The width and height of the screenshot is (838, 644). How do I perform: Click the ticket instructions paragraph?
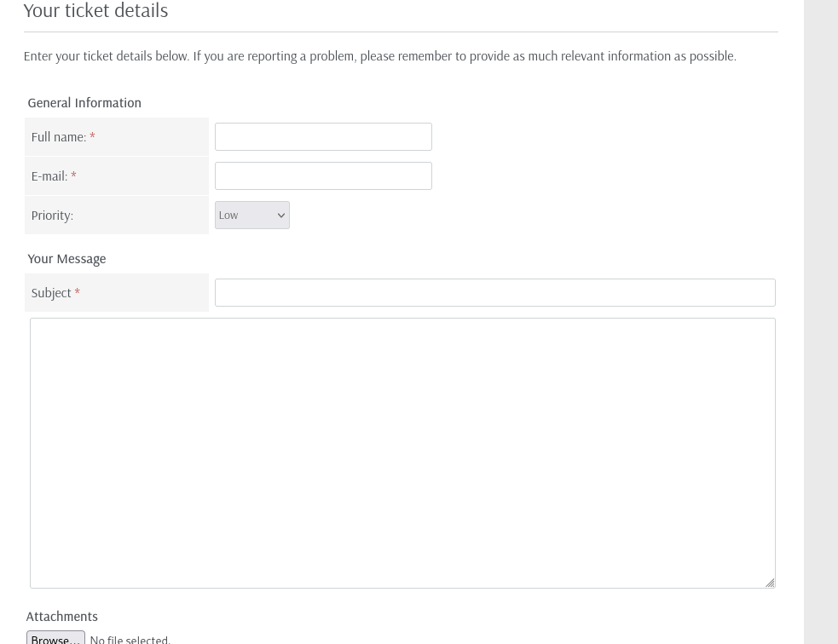tap(380, 56)
